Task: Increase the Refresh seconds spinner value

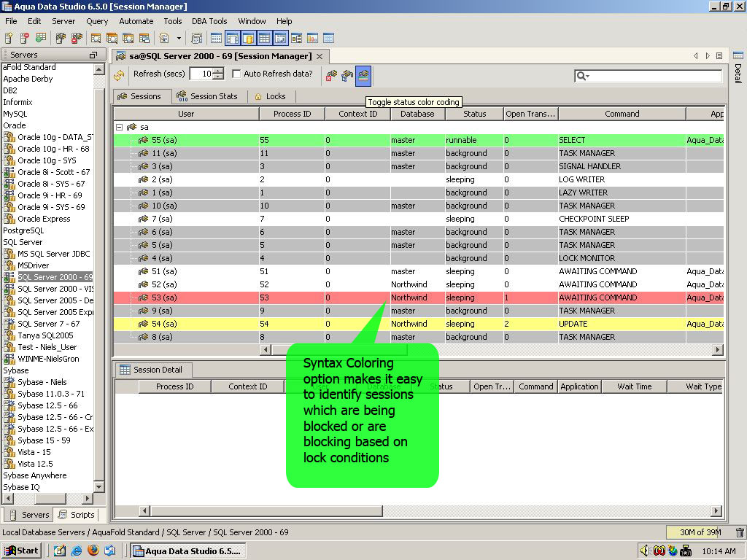Action: (218, 71)
